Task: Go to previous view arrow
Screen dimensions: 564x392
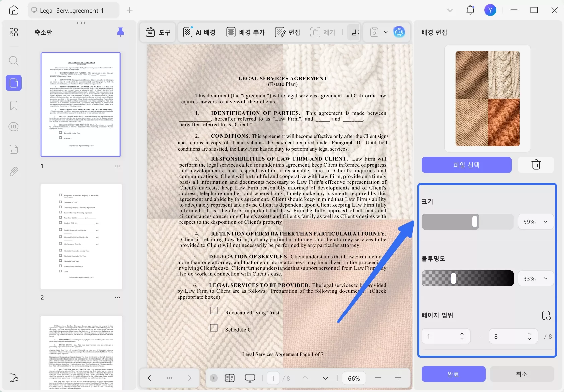Action: 149,378
